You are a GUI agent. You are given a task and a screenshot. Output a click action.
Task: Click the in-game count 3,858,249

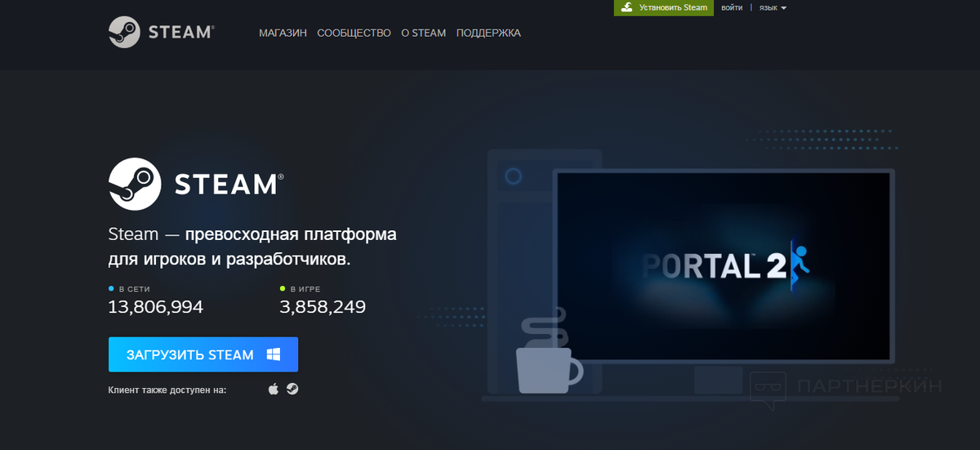click(x=323, y=307)
